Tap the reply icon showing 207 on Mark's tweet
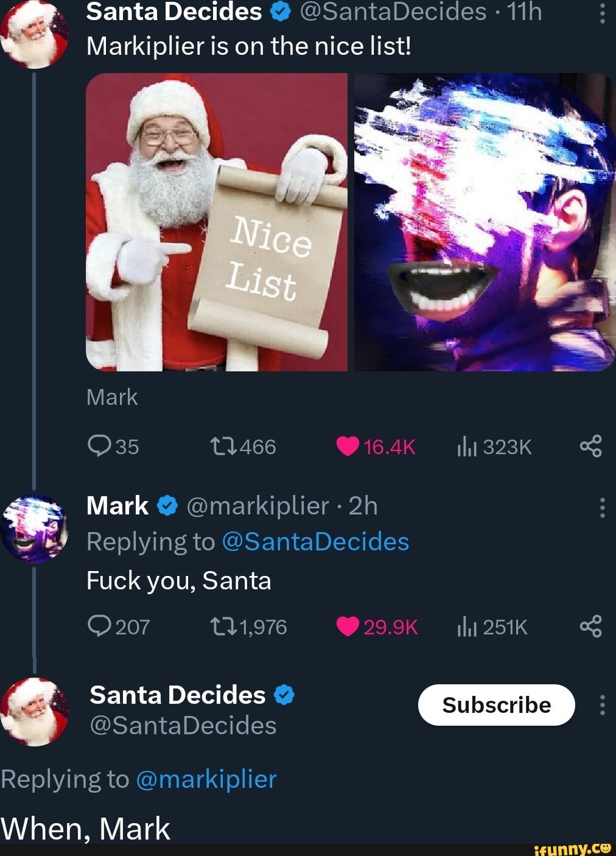 point(99,626)
